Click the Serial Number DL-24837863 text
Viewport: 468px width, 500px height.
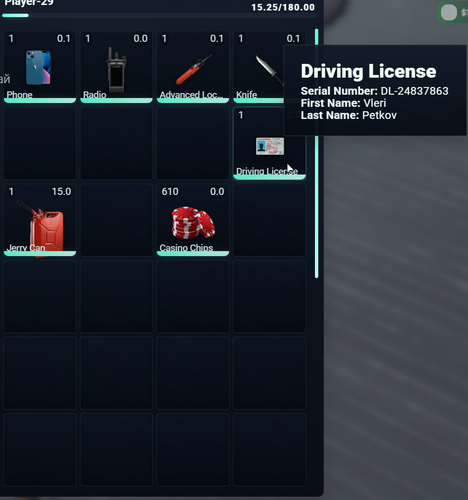(x=374, y=91)
